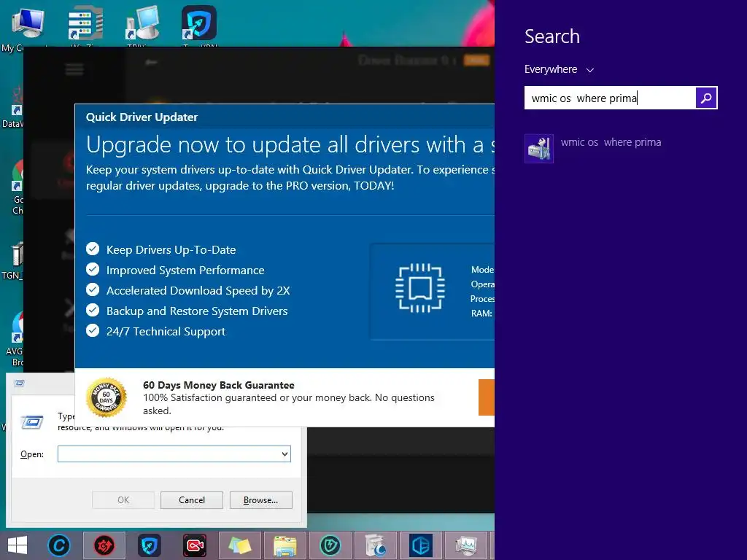Open the green lightning shield taskbar icon
This screenshot has height=560, width=747.
pyautogui.click(x=330, y=545)
